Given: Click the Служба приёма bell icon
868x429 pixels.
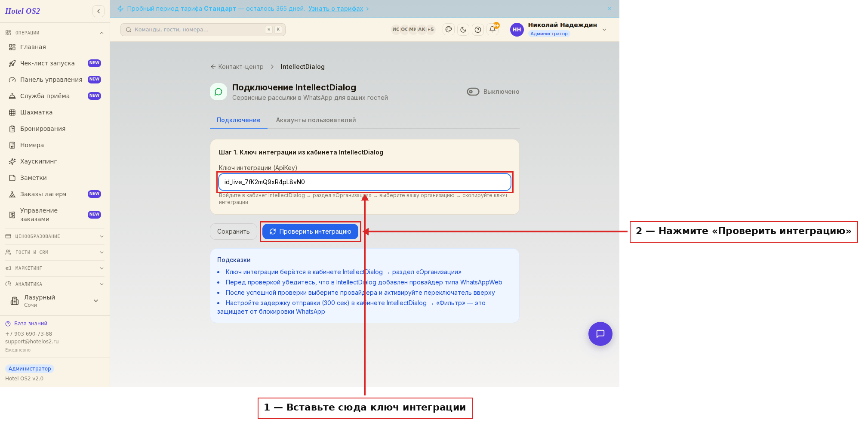Looking at the screenshot, I should pyautogui.click(x=12, y=96).
